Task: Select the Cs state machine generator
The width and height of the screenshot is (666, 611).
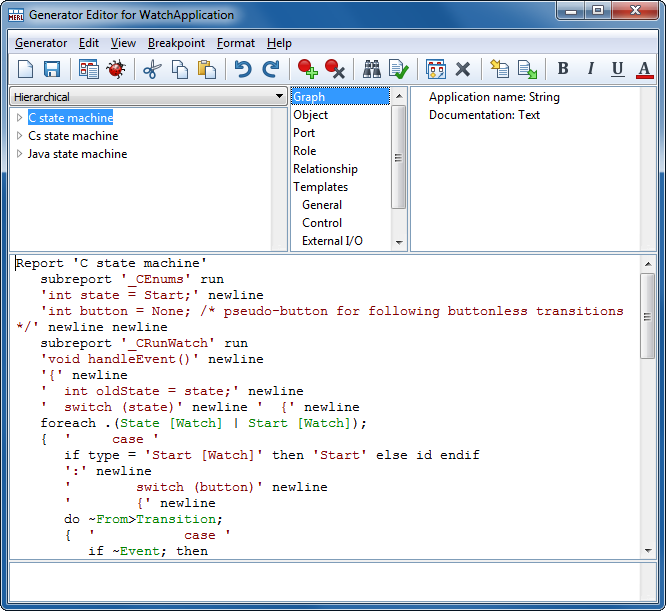Action: point(72,136)
